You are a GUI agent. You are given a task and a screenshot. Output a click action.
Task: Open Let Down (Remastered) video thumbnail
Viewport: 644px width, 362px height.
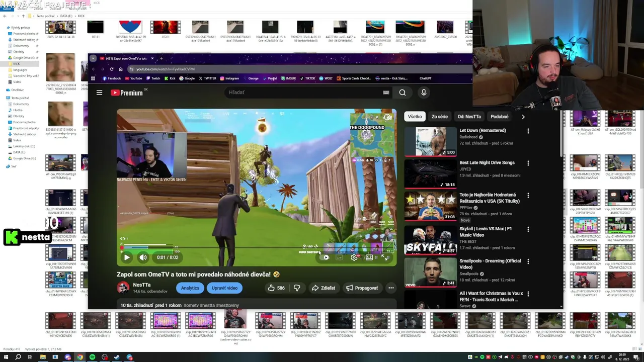(431, 141)
